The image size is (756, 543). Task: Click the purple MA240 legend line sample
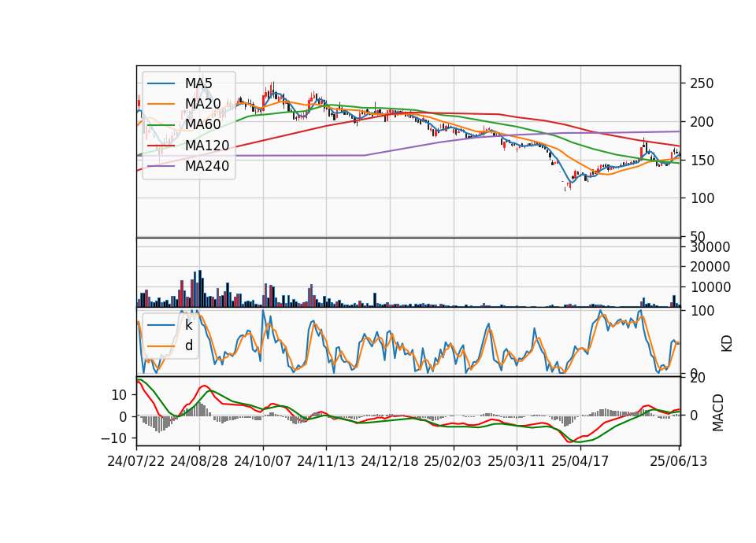pyautogui.click(x=161, y=166)
